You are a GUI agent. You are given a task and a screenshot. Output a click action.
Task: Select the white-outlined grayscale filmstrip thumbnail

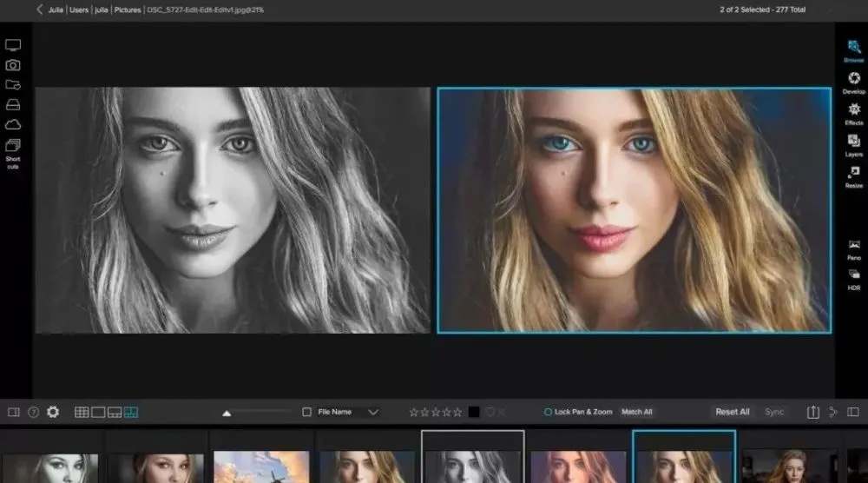pyautogui.click(x=473, y=458)
